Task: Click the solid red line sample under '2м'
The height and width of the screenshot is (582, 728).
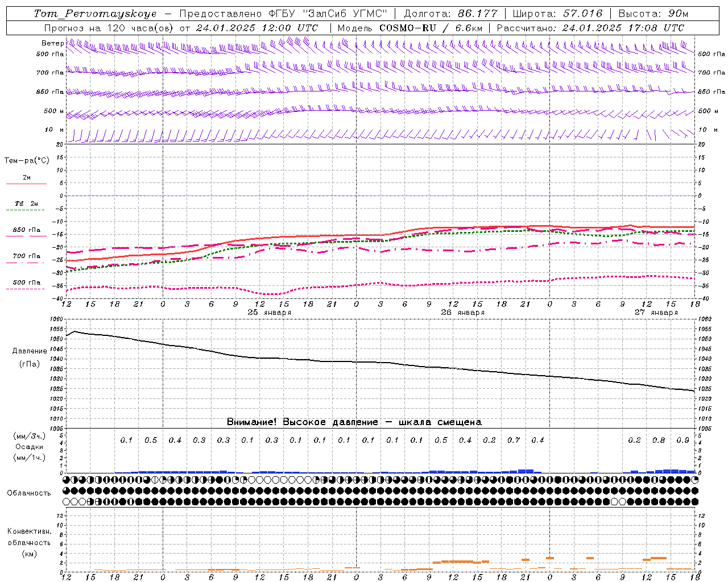Action: (26, 184)
